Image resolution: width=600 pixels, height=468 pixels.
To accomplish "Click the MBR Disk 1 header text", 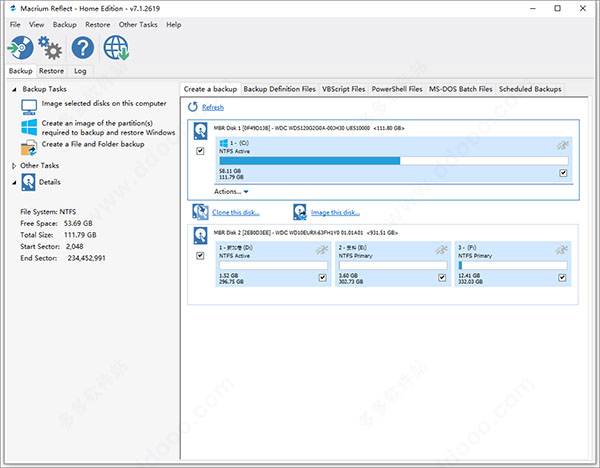I will pyautogui.click(x=309, y=128).
